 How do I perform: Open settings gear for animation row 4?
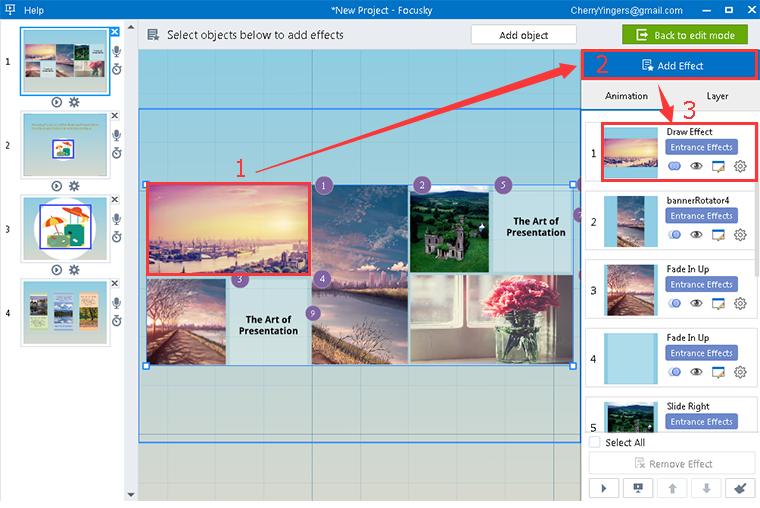[740, 372]
